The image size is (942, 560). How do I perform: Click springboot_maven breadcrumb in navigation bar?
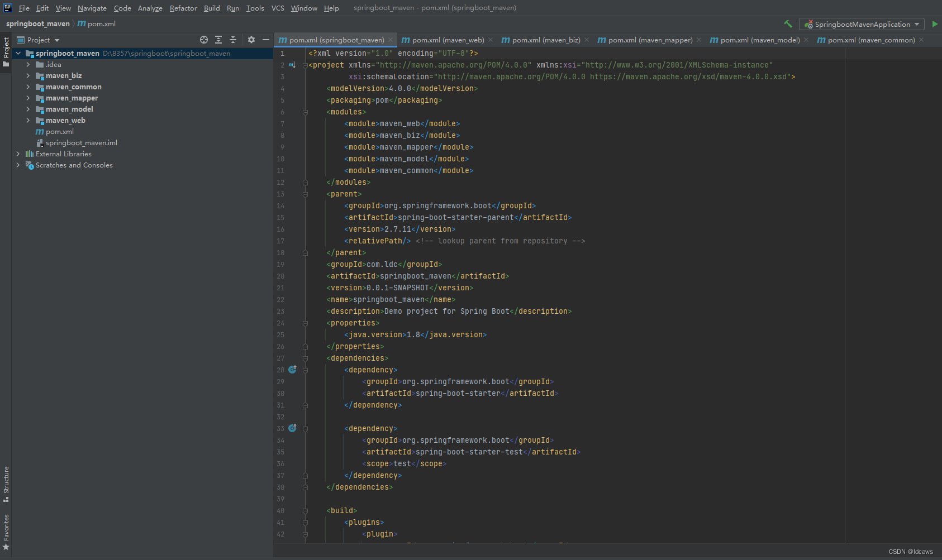pyautogui.click(x=38, y=24)
